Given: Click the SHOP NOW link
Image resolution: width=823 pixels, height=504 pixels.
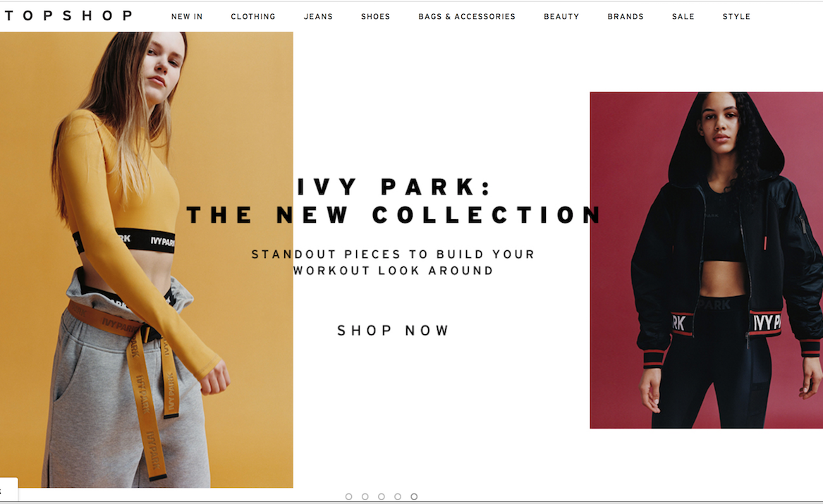Looking at the screenshot, I should (x=393, y=331).
